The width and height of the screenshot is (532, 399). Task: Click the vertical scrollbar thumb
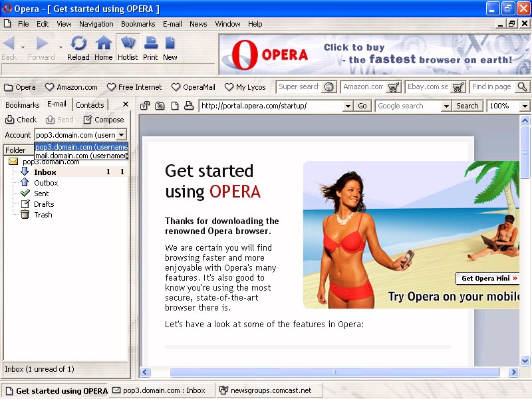click(x=525, y=152)
